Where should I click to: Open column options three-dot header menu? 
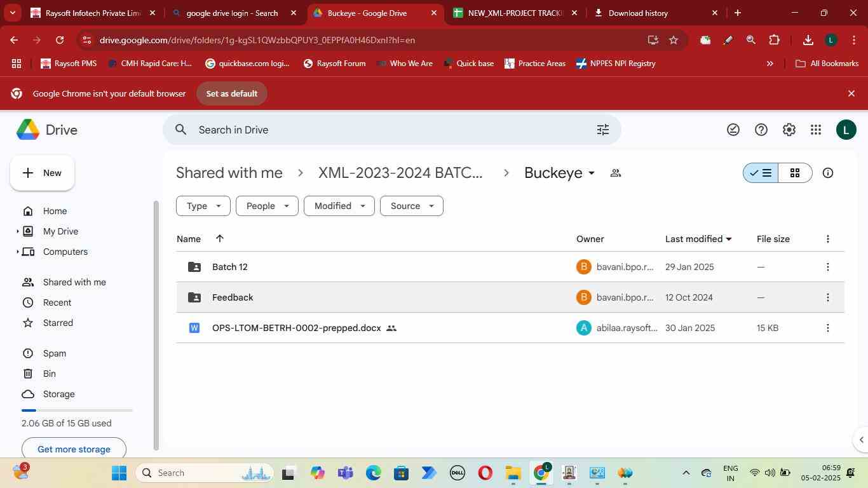point(827,239)
